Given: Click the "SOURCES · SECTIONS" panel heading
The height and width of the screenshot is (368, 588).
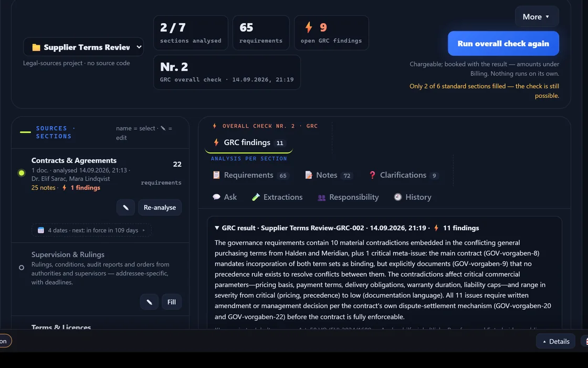Looking at the screenshot, I should (x=55, y=132).
